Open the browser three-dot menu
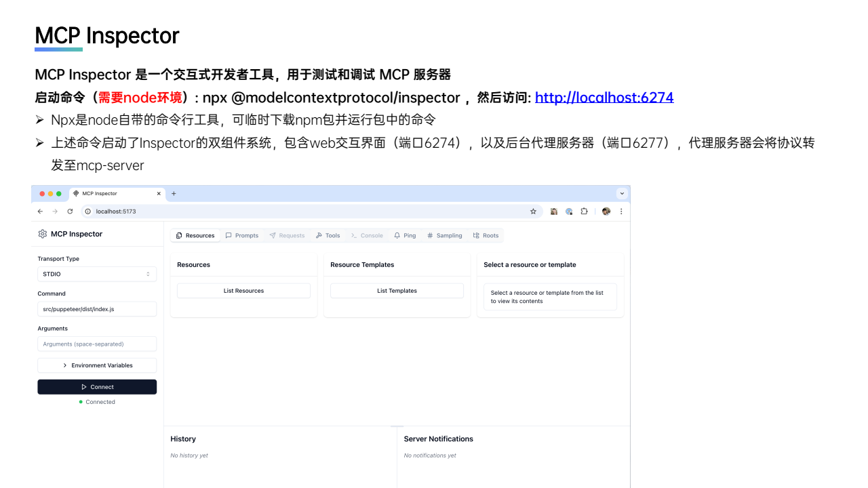 click(x=621, y=211)
